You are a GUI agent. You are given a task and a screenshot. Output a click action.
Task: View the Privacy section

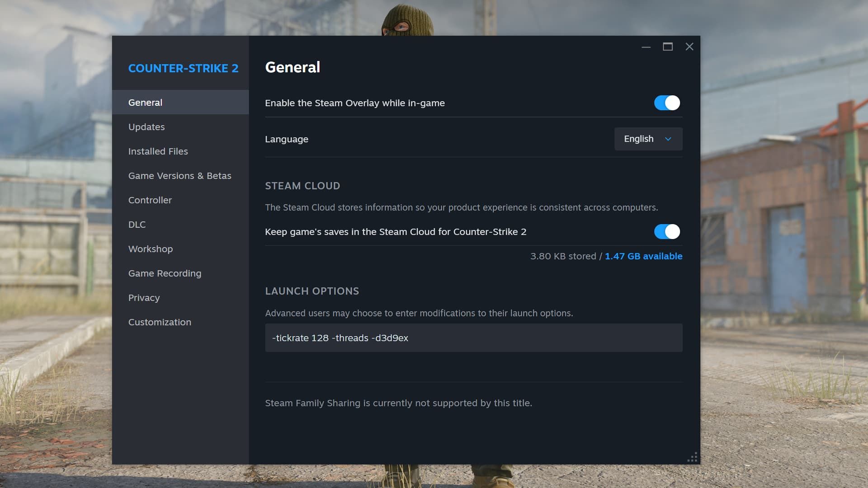(x=180, y=298)
